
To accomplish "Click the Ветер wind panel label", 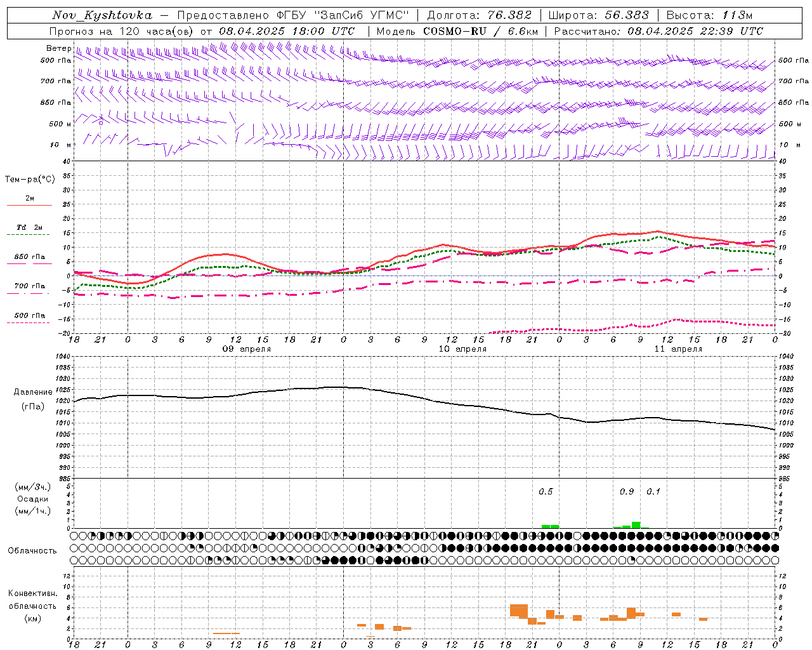I will tap(58, 48).
